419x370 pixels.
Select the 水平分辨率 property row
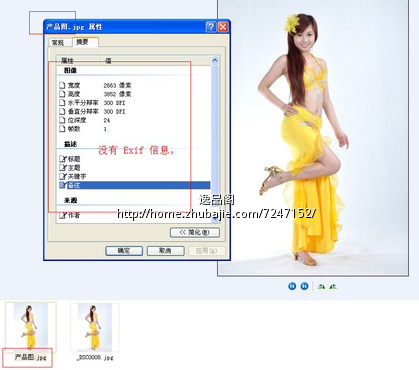coord(133,103)
